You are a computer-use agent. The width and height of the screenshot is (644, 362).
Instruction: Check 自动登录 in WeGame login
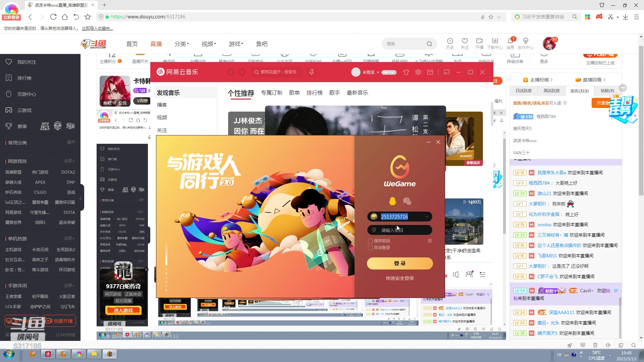pos(370,248)
